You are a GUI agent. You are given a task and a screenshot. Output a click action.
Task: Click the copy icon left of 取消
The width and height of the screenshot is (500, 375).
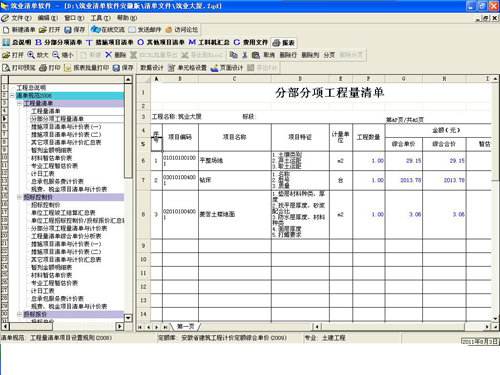[x=234, y=55]
